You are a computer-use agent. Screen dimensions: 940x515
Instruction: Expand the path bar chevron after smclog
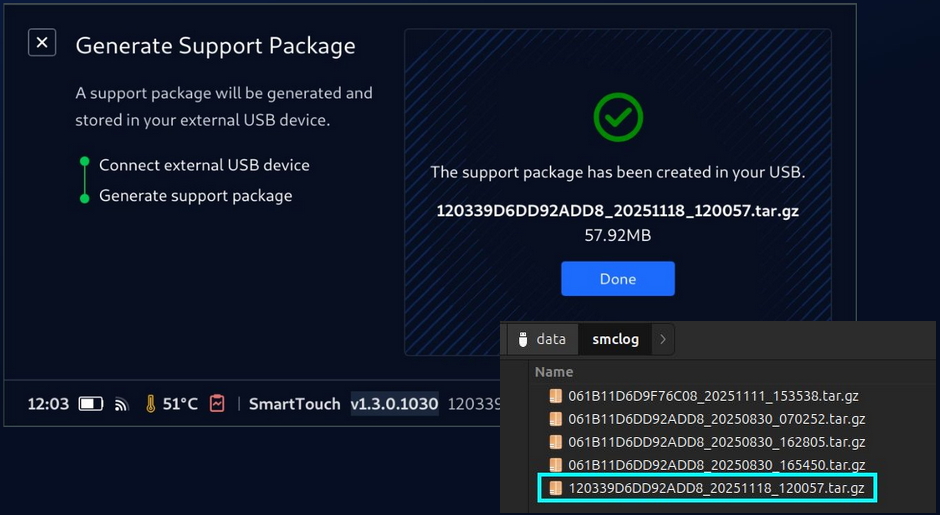click(662, 339)
